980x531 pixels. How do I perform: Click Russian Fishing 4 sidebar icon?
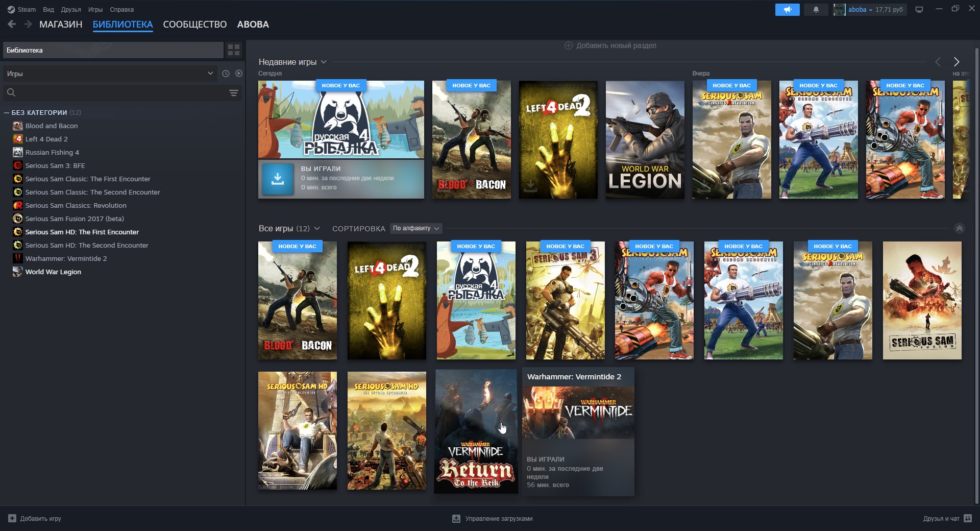(18, 152)
